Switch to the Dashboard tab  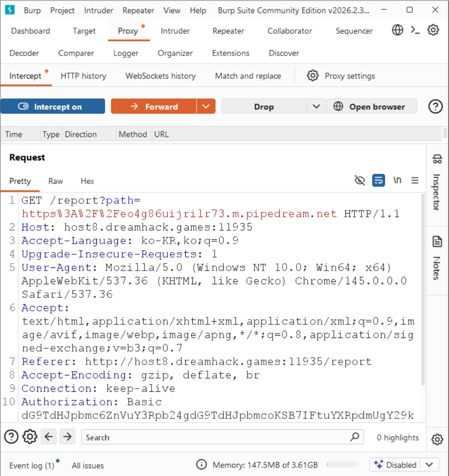(x=31, y=31)
